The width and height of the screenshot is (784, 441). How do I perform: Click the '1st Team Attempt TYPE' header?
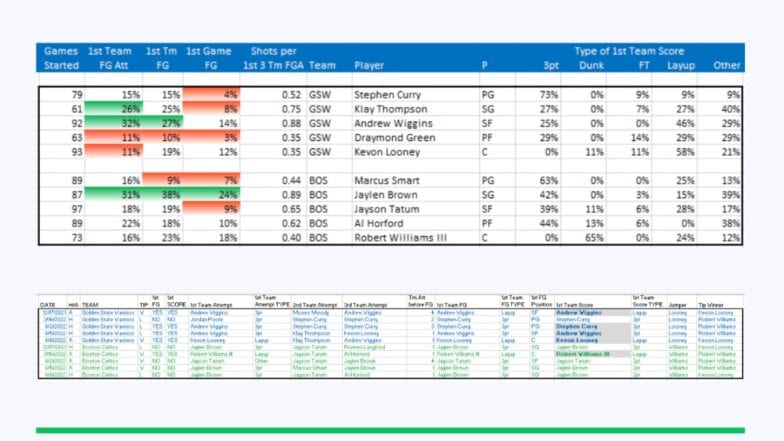coord(272,301)
